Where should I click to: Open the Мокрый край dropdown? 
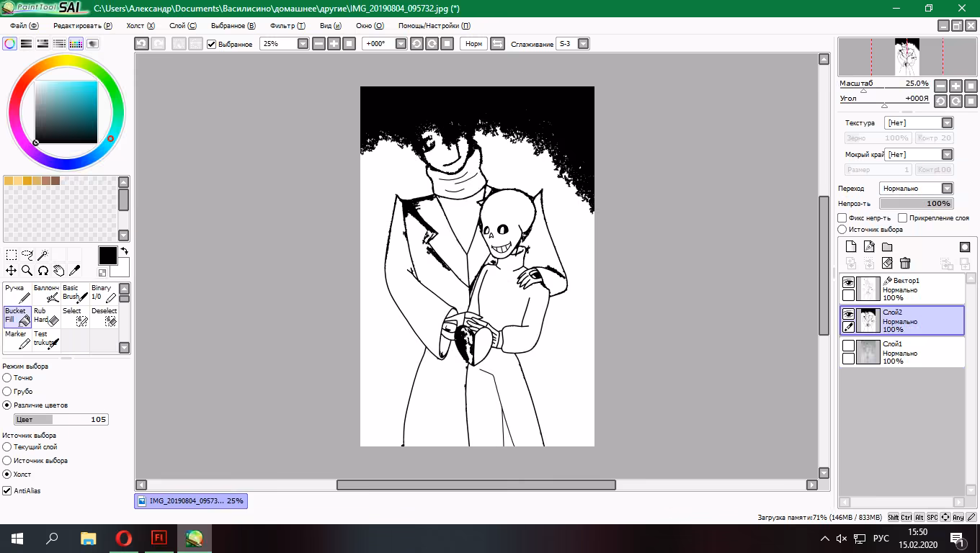(x=948, y=154)
